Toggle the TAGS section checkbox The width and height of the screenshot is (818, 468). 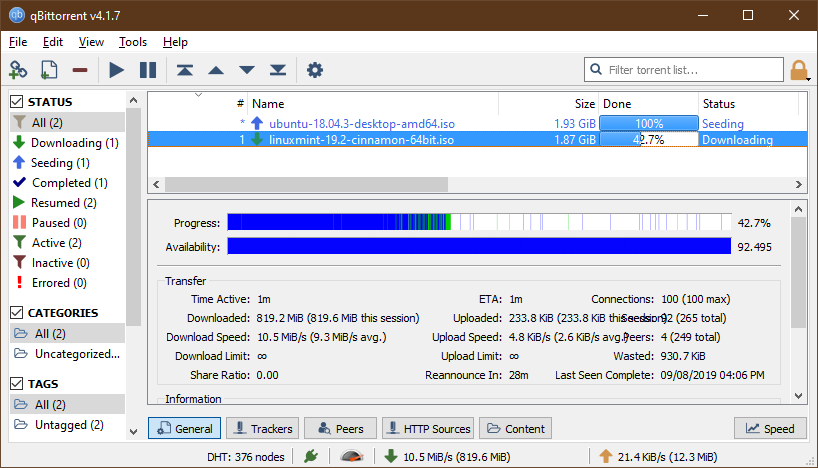tap(17, 384)
